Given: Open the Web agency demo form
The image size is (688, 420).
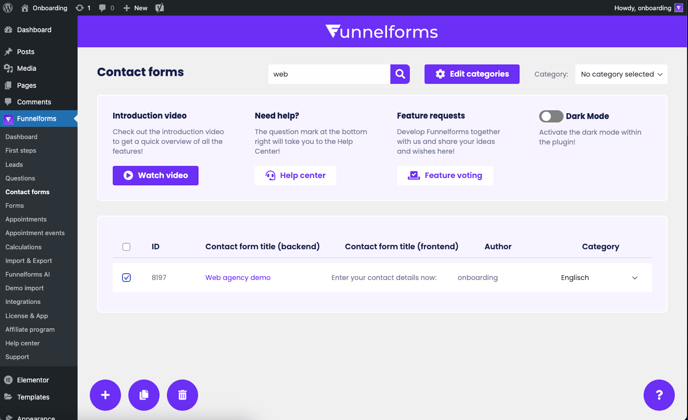Looking at the screenshot, I should [x=238, y=278].
